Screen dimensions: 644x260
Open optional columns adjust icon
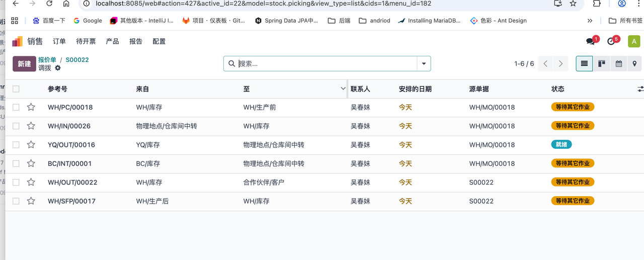pos(640,89)
